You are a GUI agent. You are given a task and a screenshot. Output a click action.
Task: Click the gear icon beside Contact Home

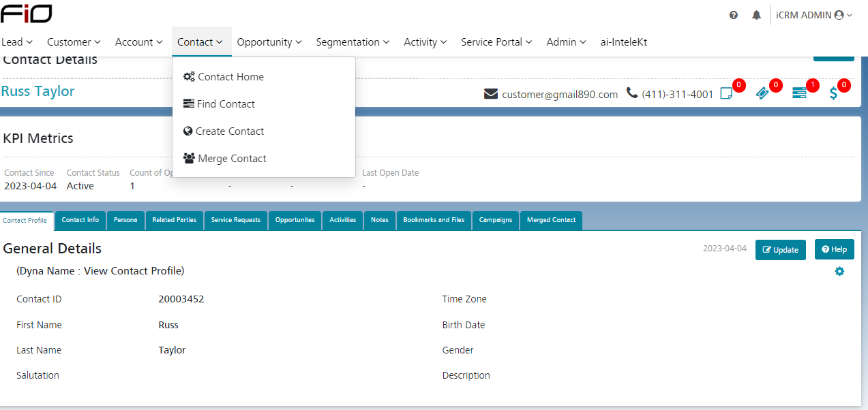point(189,76)
